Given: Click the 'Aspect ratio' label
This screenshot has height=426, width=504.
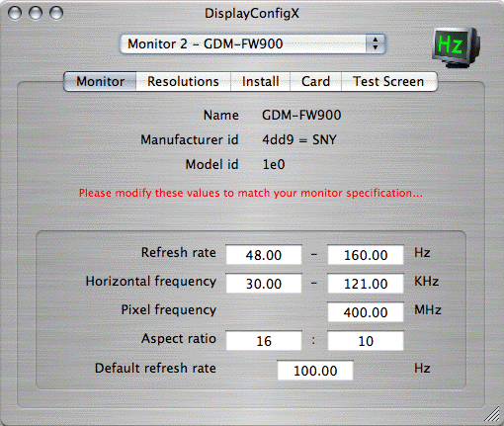Looking at the screenshot, I should [179, 339].
